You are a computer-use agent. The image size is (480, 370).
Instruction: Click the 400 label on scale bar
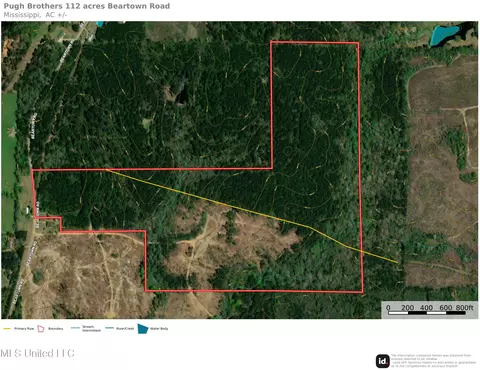[x=426, y=307]
